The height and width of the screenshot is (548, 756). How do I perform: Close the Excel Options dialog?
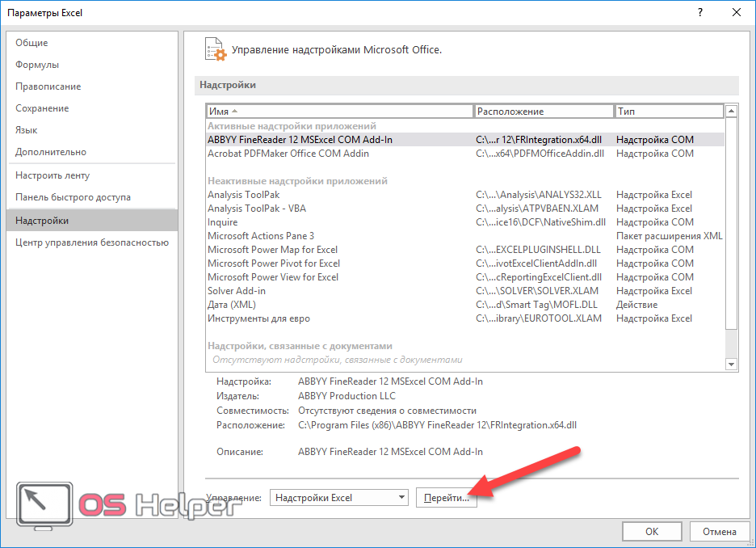coord(735,13)
